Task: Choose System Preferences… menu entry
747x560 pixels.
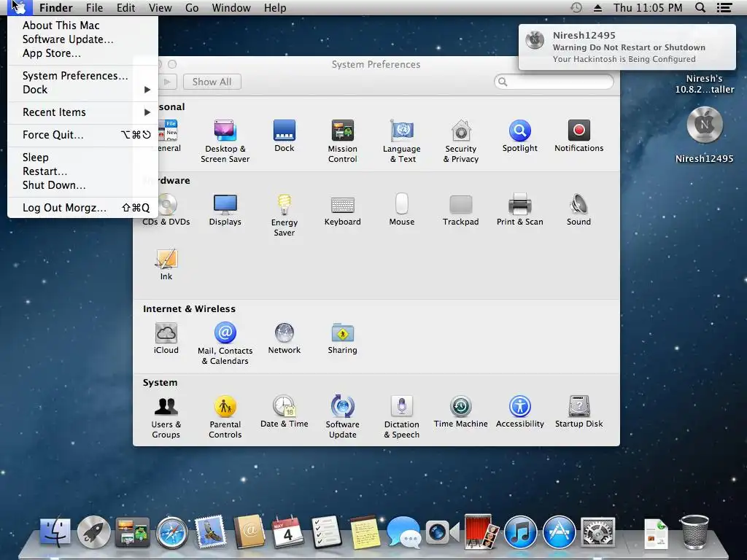Action: pyautogui.click(x=83, y=76)
